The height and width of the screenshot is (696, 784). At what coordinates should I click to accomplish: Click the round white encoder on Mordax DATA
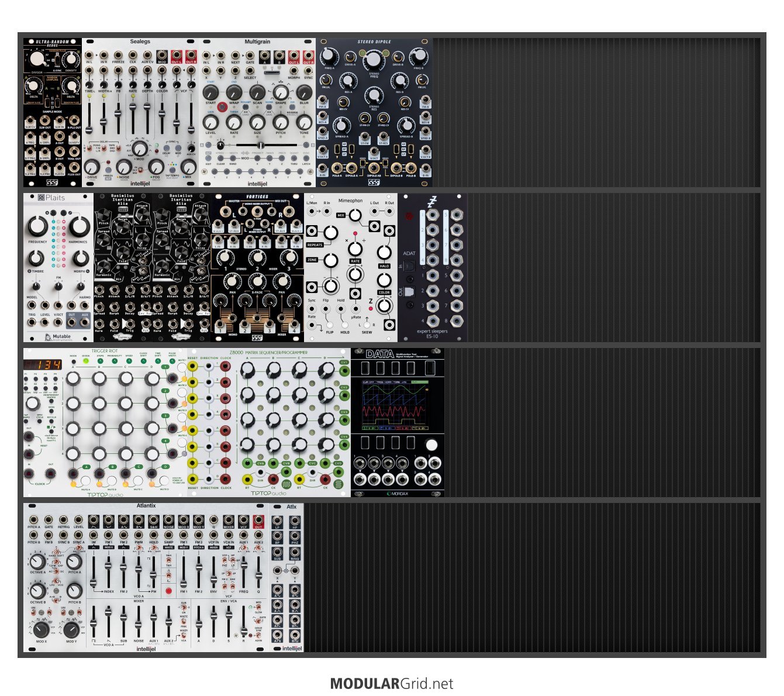(431, 445)
